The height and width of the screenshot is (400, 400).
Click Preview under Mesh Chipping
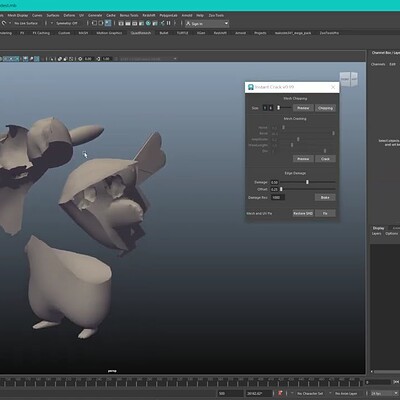[x=303, y=108]
